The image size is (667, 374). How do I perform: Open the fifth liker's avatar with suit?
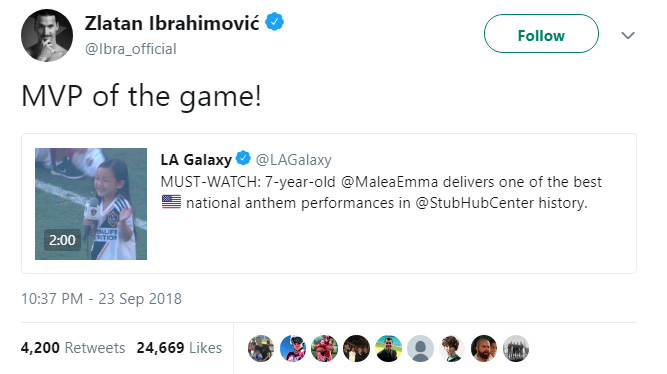point(388,348)
